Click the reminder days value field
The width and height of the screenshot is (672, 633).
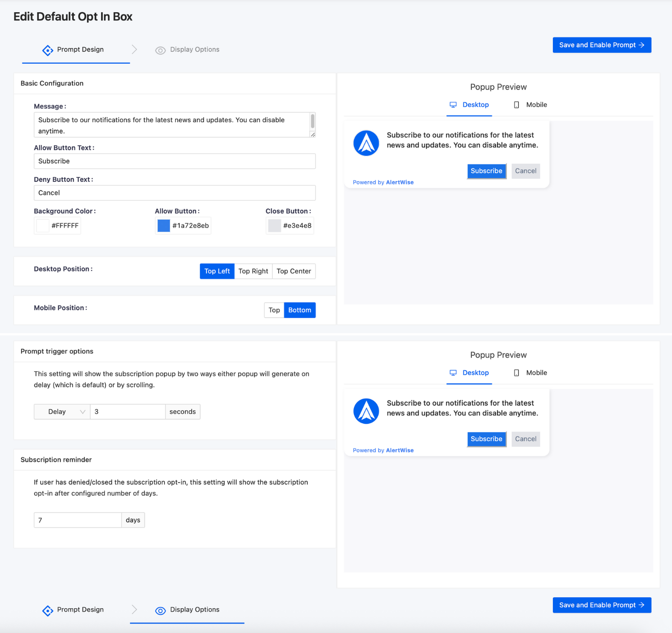tap(78, 520)
